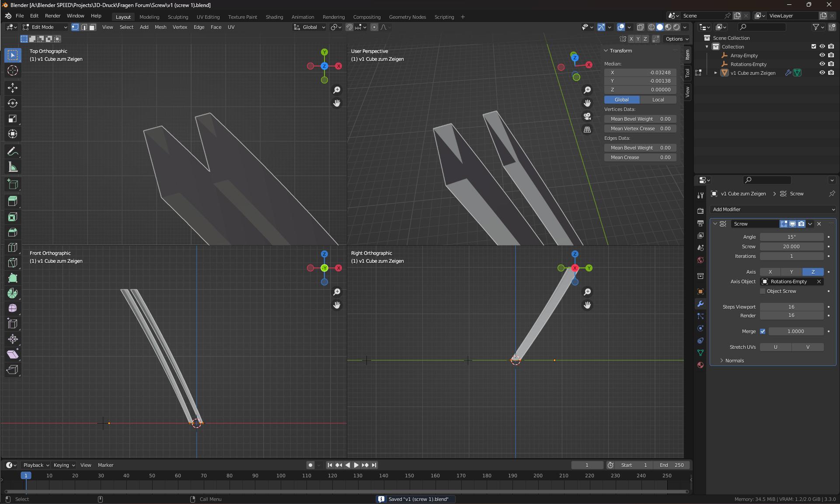Open the Modifier properties tab (wrench)
Screen dimensions: 840x504
pos(701,304)
